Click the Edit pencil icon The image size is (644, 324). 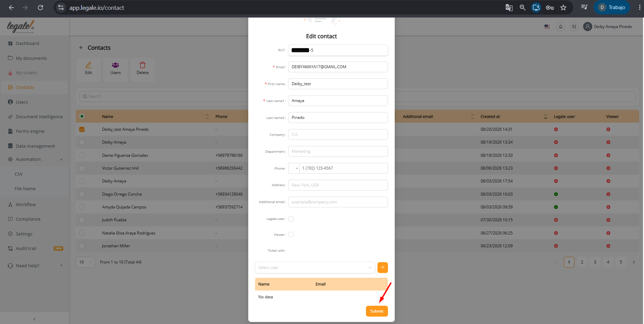click(88, 65)
